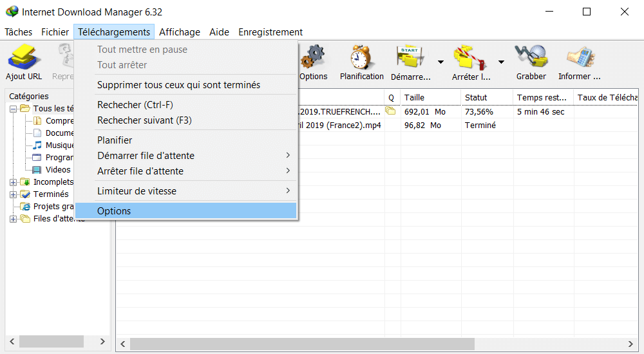Image resolution: width=644 pixels, height=354 pixels.
Task: Click the Internet Download Manager title bar logo
Action: coord(12,12)
